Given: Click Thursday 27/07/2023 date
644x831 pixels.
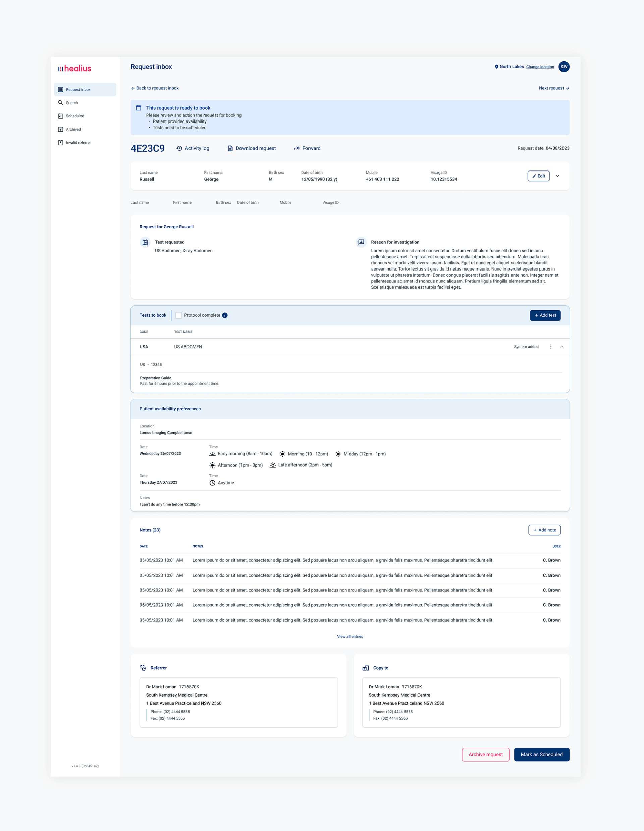Looking at the screenshot, I should (158, 483).
